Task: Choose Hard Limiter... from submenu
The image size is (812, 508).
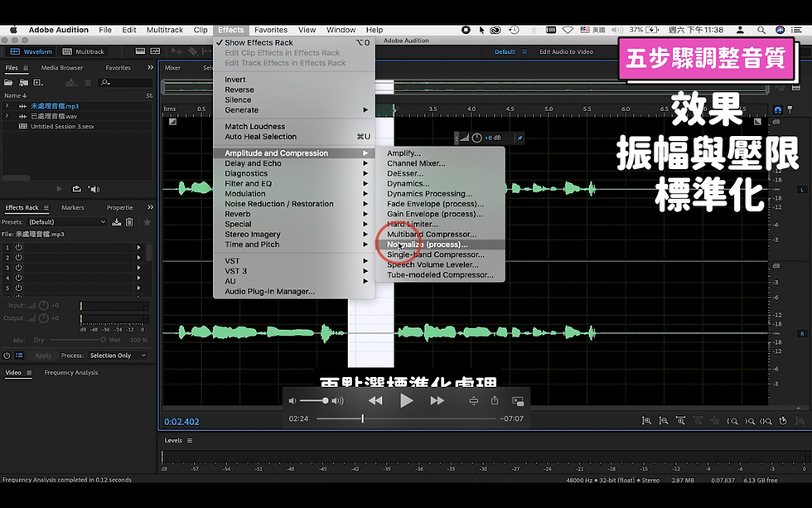Action: (440, 225)
